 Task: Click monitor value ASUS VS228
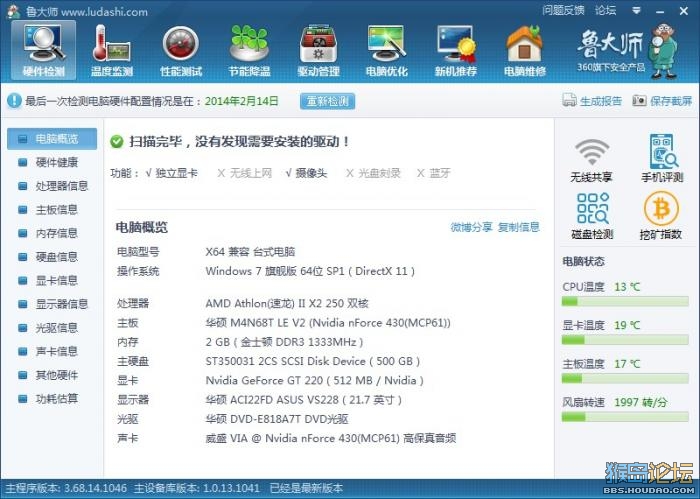[304, 400]
